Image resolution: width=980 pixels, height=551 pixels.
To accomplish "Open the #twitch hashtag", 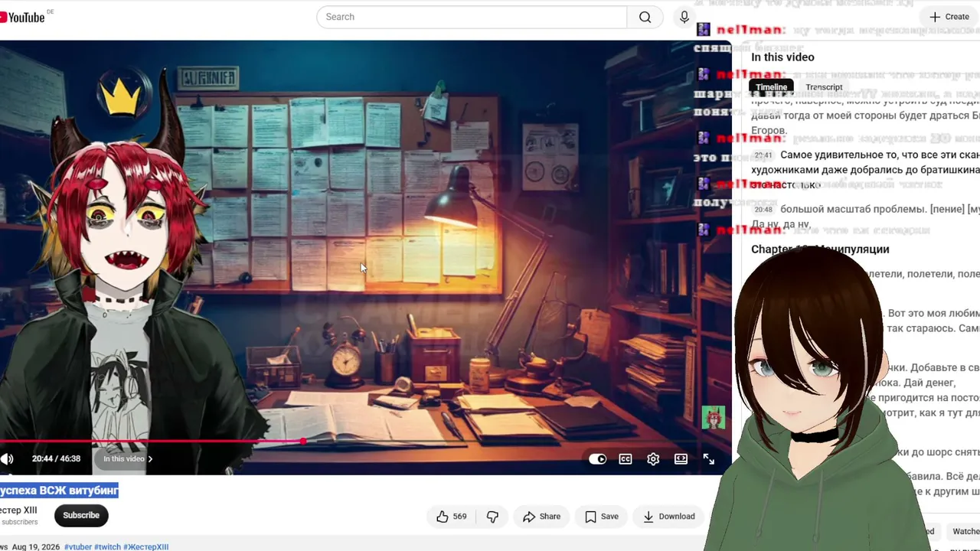I will tap(107, 546).
